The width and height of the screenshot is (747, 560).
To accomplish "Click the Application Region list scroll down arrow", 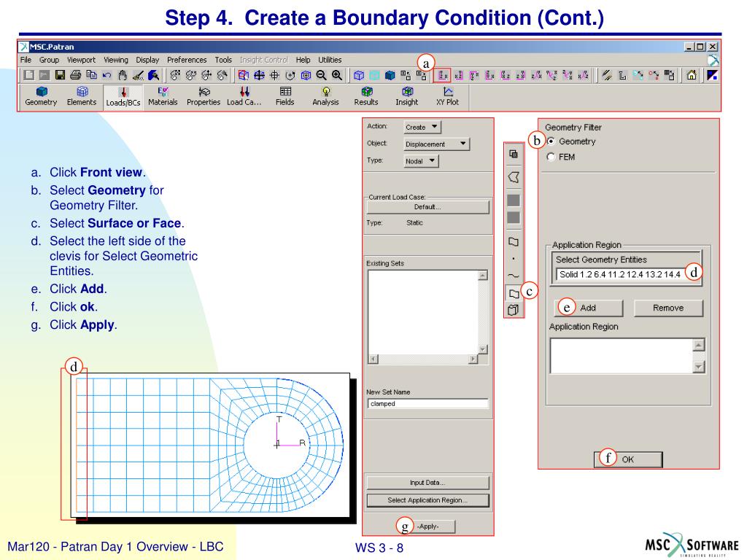I will pyautogui.click(x=698, y=367).
